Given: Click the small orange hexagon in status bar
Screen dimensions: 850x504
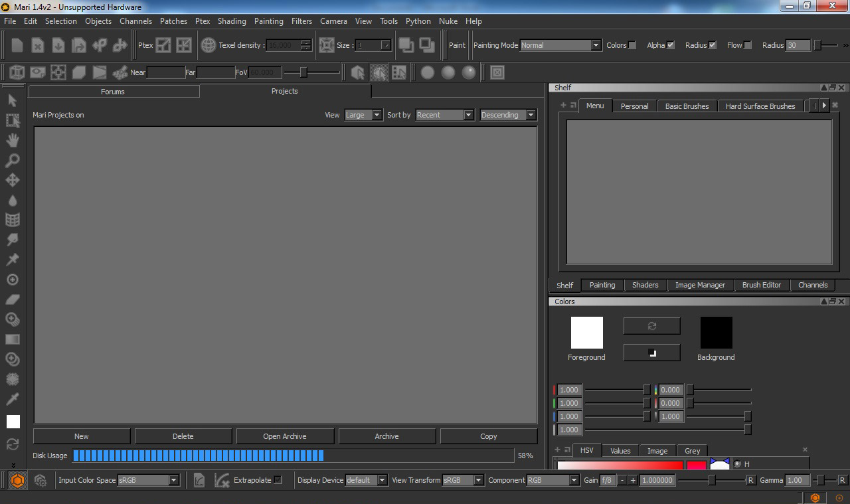Looking at the screenshot, I should point(815,497).
